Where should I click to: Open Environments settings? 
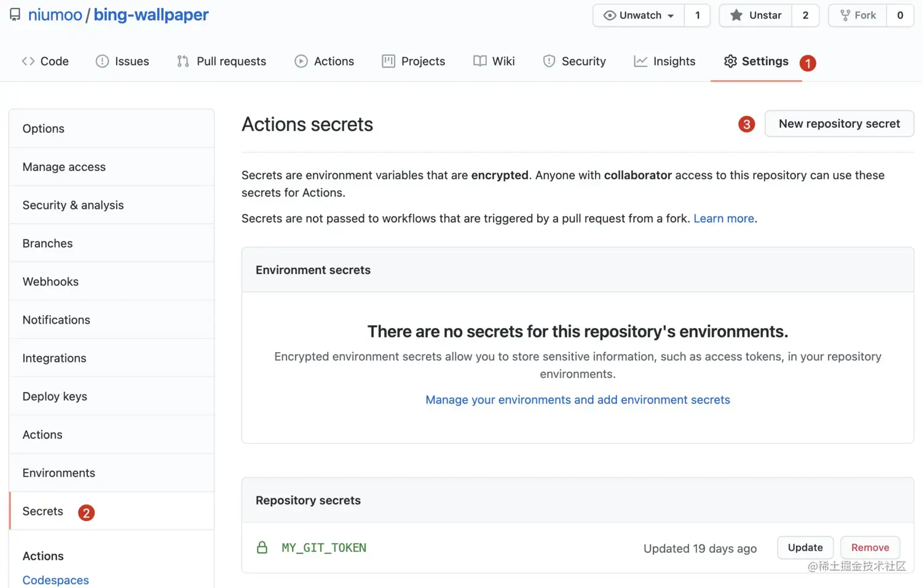coord(112,472)
